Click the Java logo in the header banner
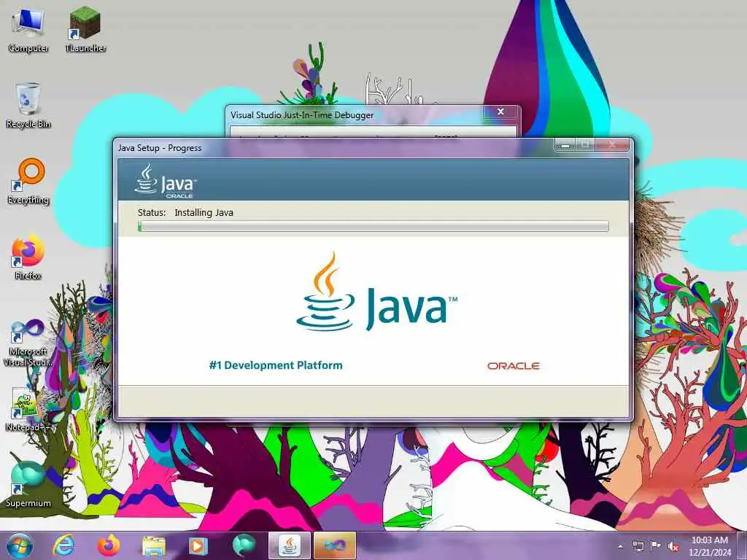This screenshot has width=747, height=560. 166,181
